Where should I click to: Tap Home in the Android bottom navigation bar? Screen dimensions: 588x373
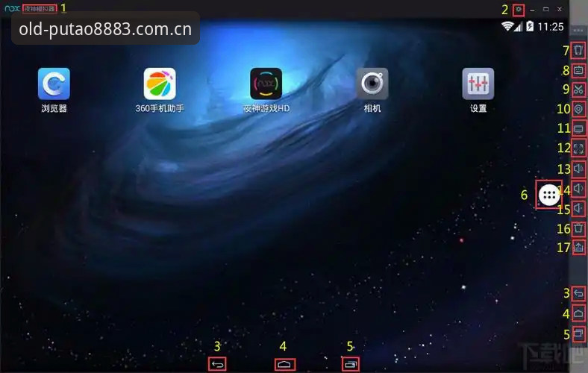pyautogui.click(x=284, y=364)
